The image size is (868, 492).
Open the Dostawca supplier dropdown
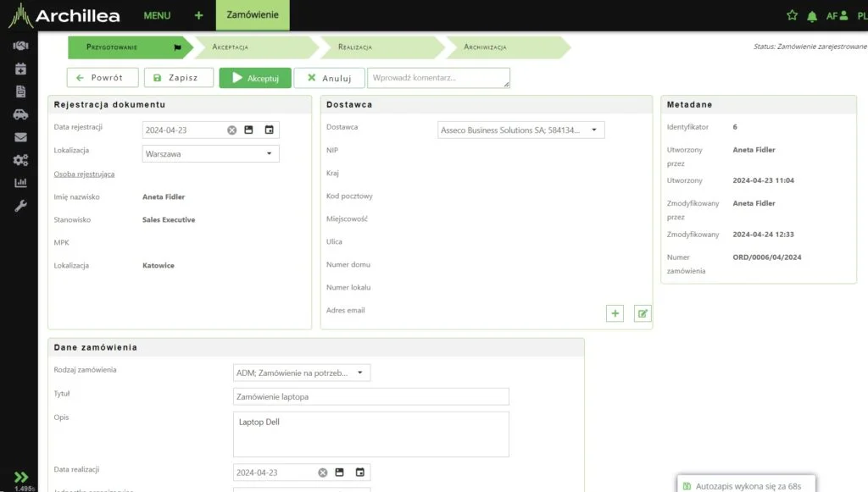594,130
